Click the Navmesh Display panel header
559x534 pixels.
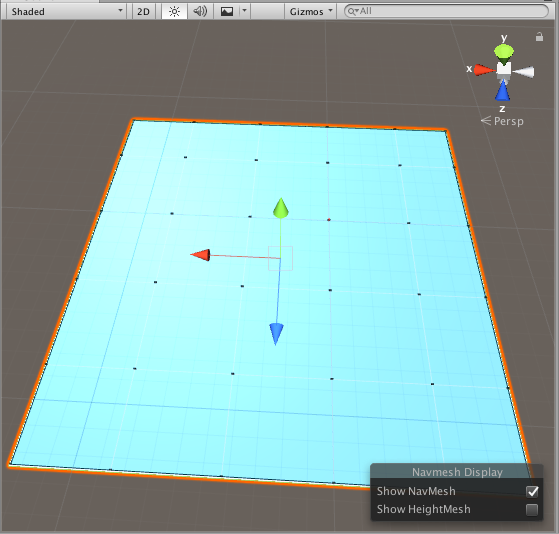pyautogui.click(x=457, y=472)
